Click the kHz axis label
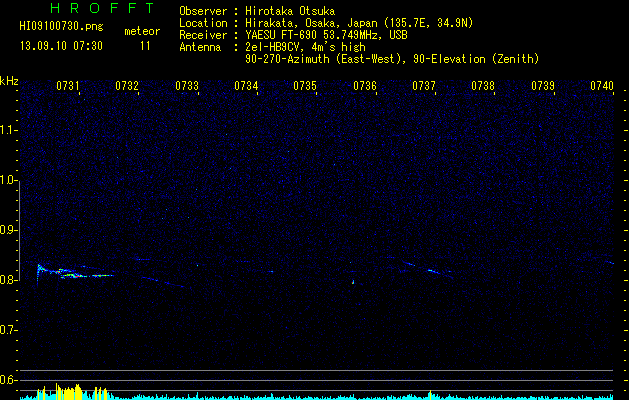Screen dimensions: 629x400 coord(9,81)
